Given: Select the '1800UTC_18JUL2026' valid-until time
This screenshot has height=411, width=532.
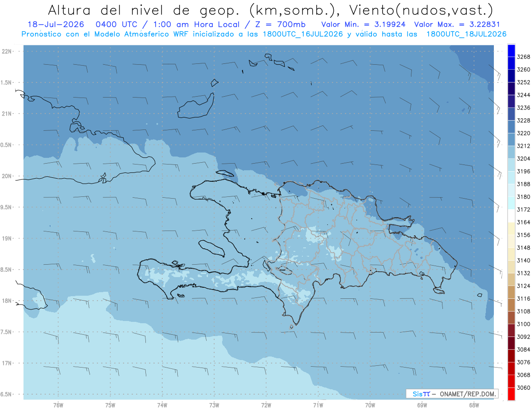Looking at the screenshot, I should [466, 34].
